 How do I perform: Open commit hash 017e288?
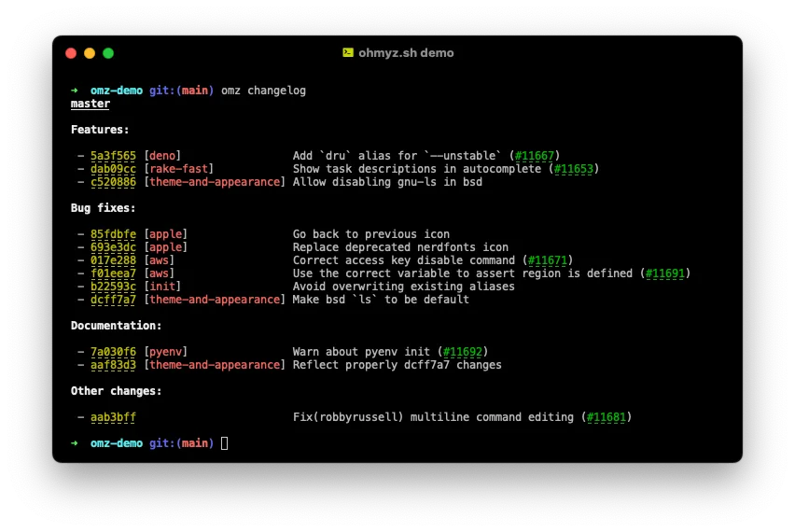(x=113, y=260)
